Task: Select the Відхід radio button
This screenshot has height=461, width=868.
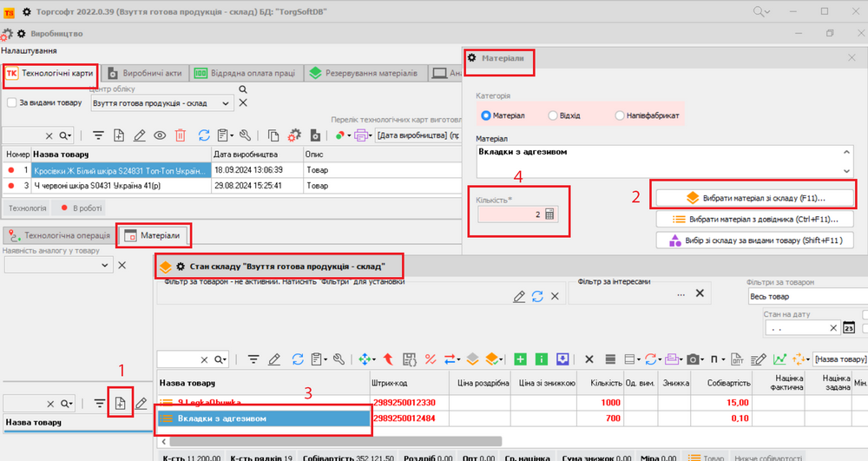Action: click(553, 115)
